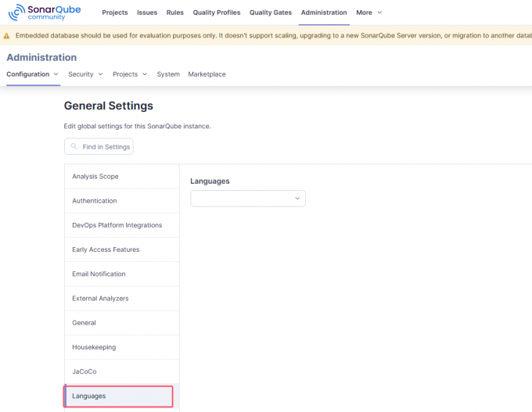This screenshot has height=412, width=532.
Task: Open the System administration tab
Action: click(168, 74)
